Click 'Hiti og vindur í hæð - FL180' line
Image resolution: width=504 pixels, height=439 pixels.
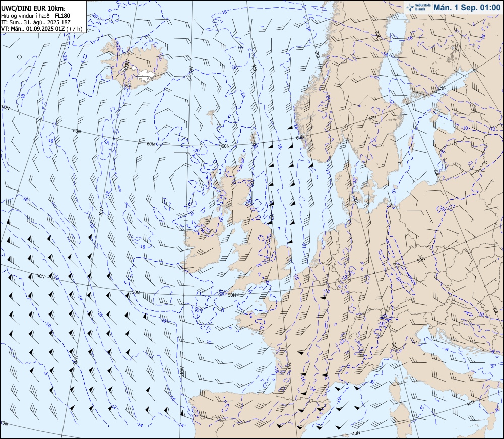(35, 16)
